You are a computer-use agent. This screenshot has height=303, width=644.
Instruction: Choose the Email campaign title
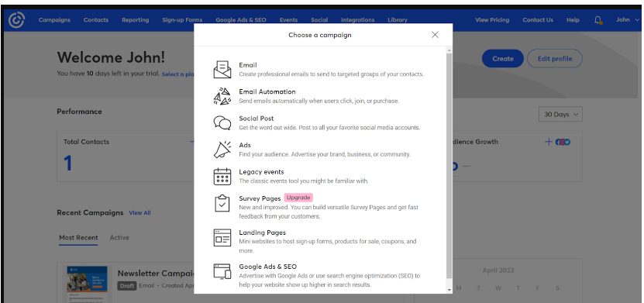pyautogui.click(x=248, y=65)
